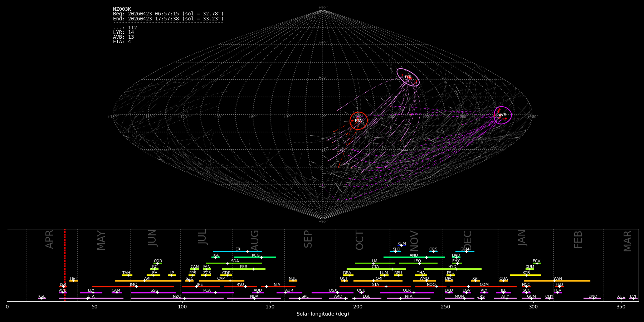Select the URS shower bar in the timeline

(481, 298)
